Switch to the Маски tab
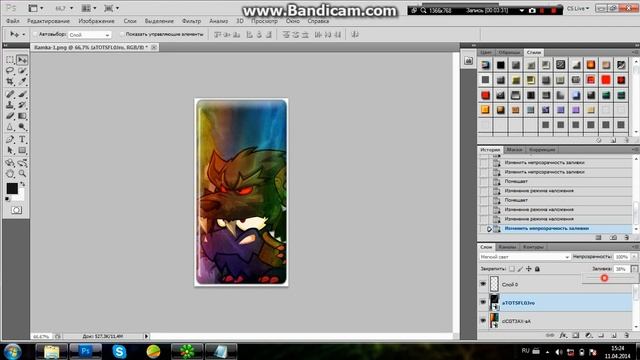 click(x=514, y=150)
